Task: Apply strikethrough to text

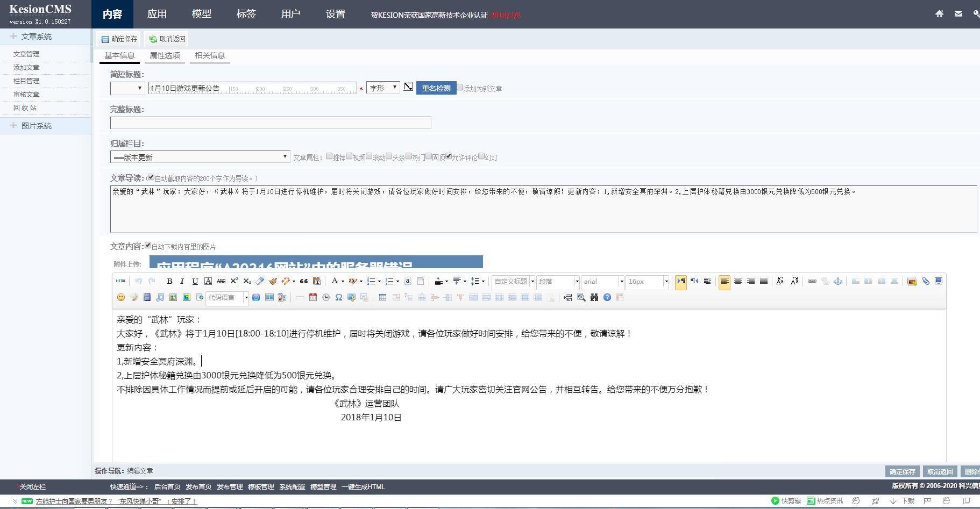Action: 221,281
